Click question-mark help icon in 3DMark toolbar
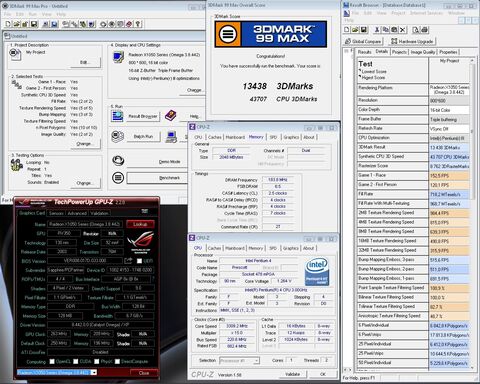 pyautogui.click(x=138, y=24)
